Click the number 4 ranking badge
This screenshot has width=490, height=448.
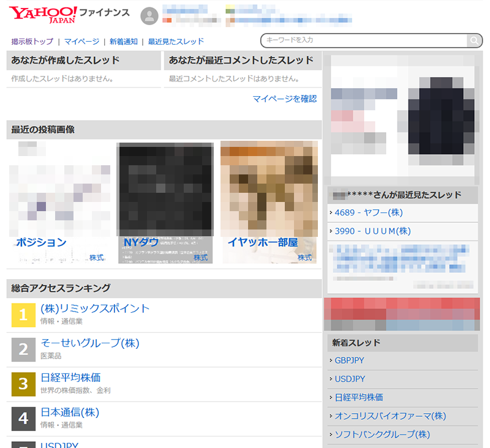click(23, 419)
